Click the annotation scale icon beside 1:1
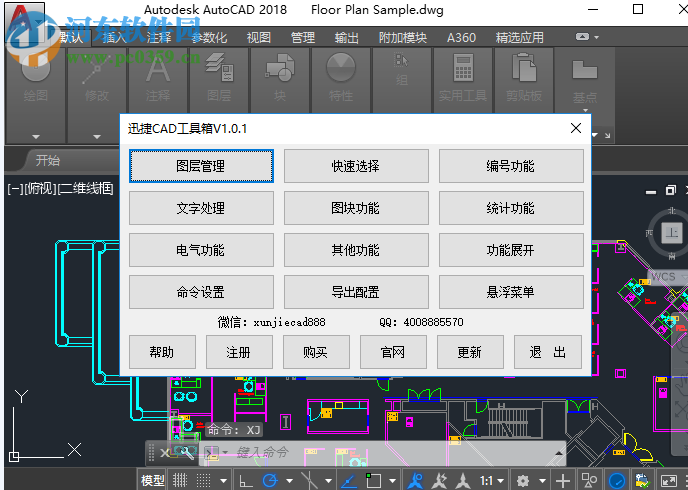Viewport: 688px width, 490px height. (x=462, y=480)
